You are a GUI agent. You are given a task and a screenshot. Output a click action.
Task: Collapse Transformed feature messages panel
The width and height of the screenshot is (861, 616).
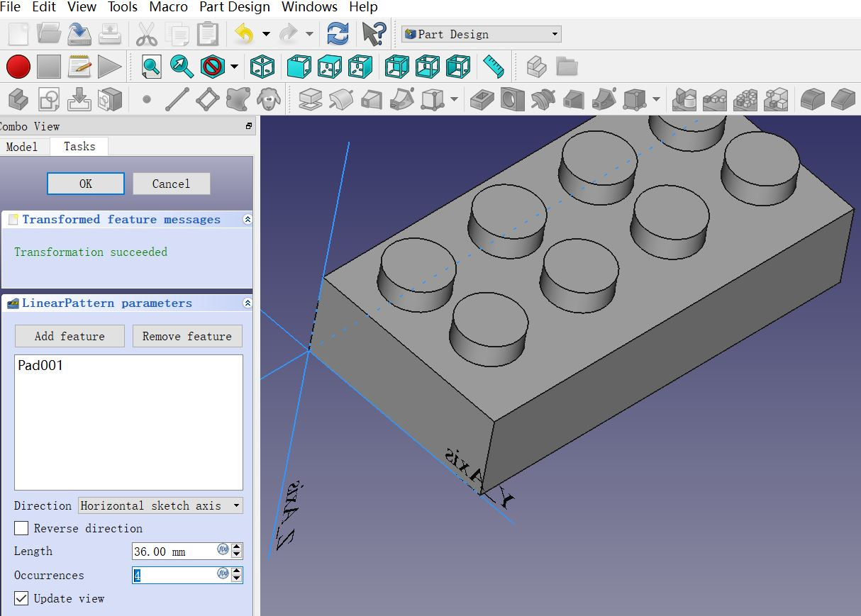click(x=247, y=220)
